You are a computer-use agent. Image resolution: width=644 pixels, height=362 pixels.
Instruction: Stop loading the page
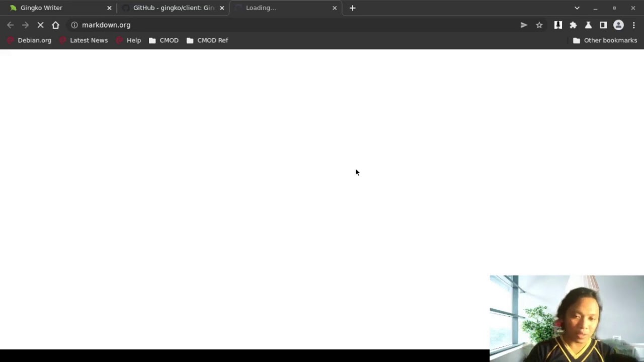41,25
